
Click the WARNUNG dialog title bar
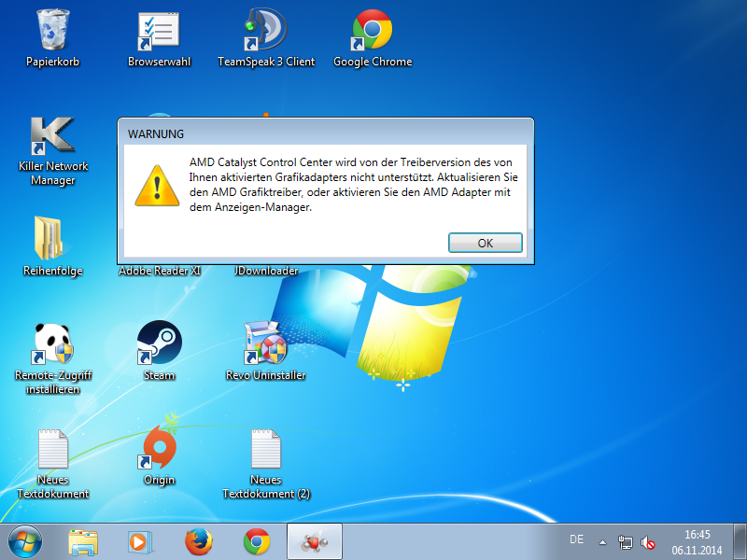(326, 133)
